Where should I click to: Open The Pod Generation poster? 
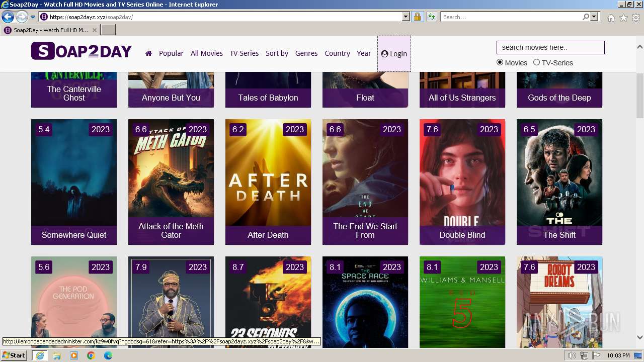[74, 302]
